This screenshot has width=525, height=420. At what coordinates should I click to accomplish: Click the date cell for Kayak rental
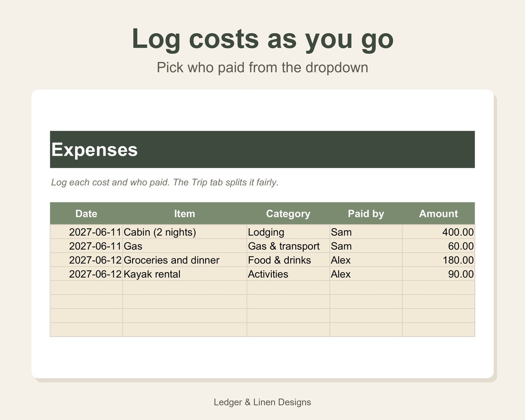click(x=86, y=274)
